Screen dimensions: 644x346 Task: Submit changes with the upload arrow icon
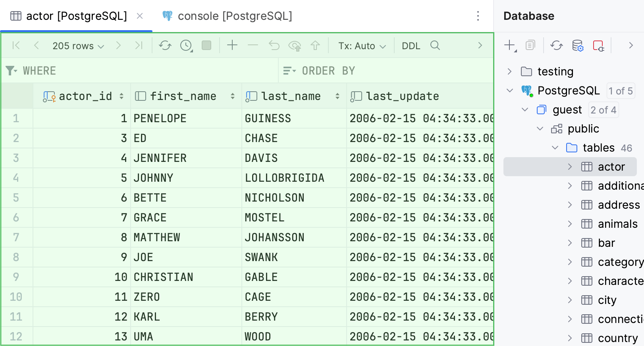pyautogui.click(x=315, y=46)
